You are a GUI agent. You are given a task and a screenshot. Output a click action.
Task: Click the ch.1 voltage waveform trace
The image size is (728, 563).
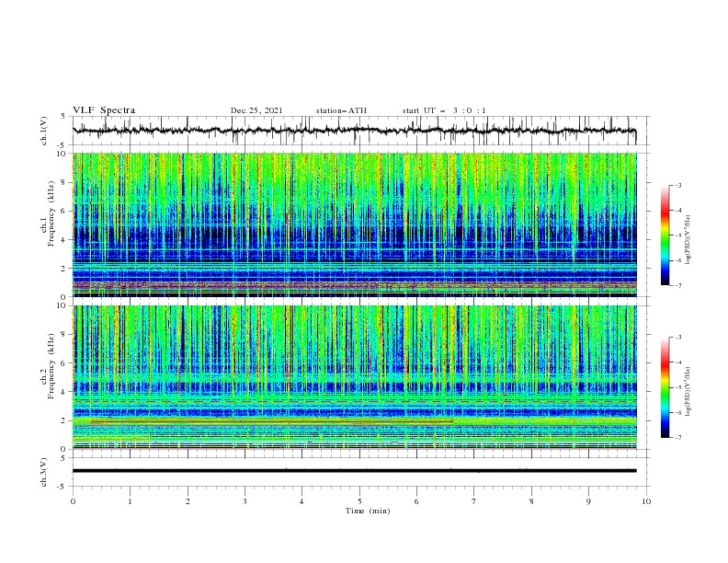354,131
